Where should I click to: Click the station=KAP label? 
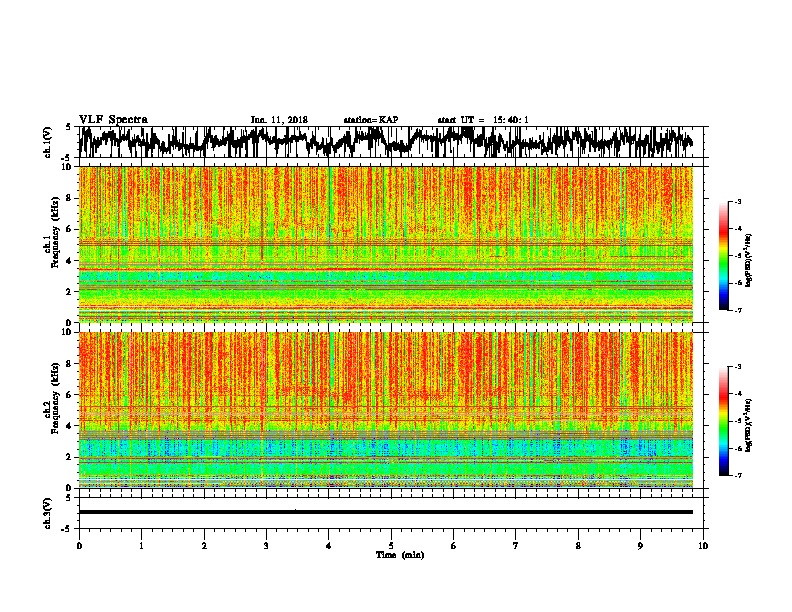(x=371, y=120)
